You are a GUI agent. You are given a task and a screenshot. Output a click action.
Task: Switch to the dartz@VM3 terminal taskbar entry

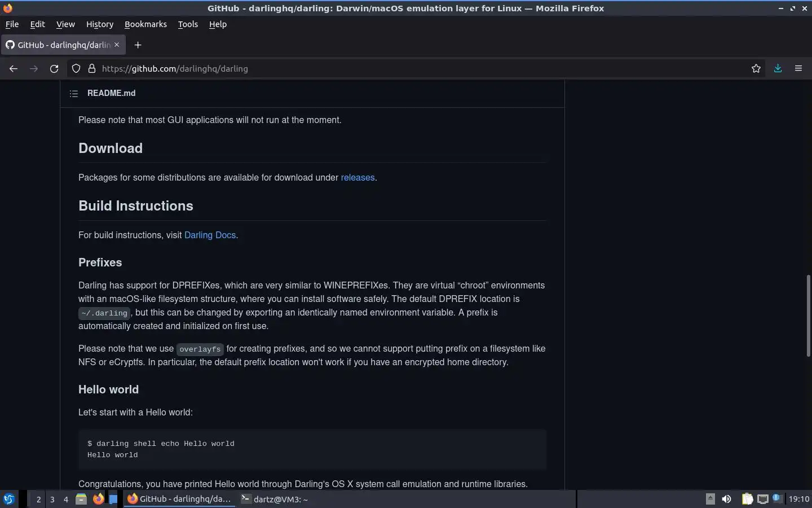point(275,499)
